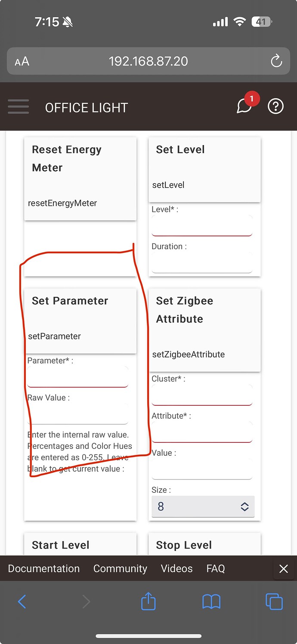
Task: Open the Safari tabs overview icon
Action: 274,601
